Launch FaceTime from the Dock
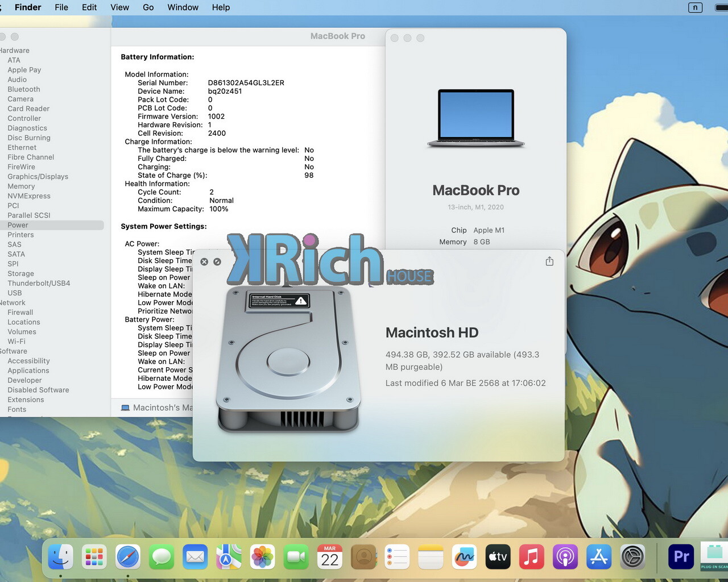This screenshot has width=728, height=582. pos(296,557)
